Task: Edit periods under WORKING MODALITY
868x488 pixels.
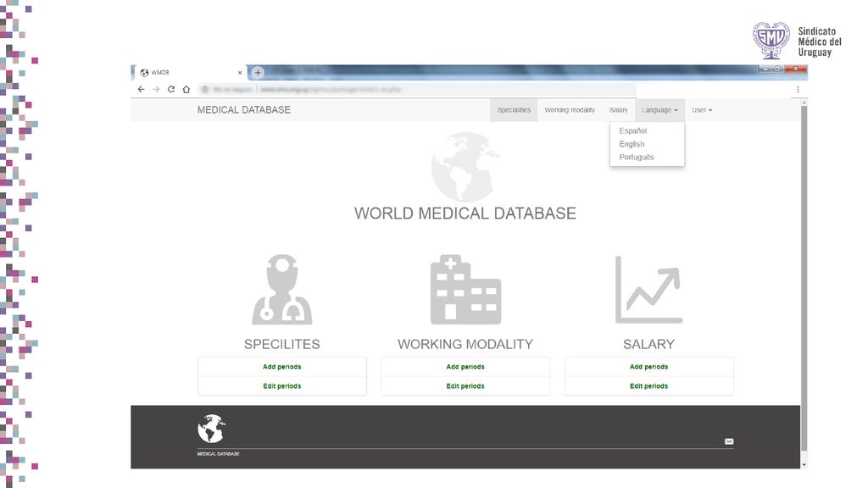Action: pyautogui.click(x=465, y=386)
